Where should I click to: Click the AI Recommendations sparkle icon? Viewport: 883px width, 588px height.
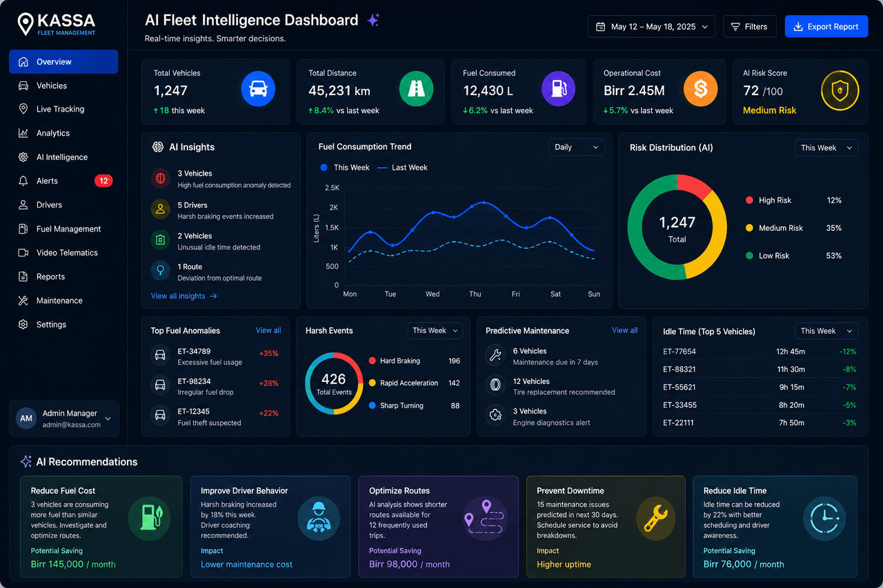tap(26, 462)
